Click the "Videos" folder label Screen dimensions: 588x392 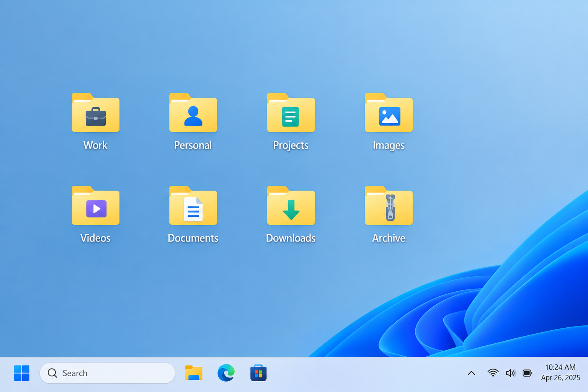point(95,238)
